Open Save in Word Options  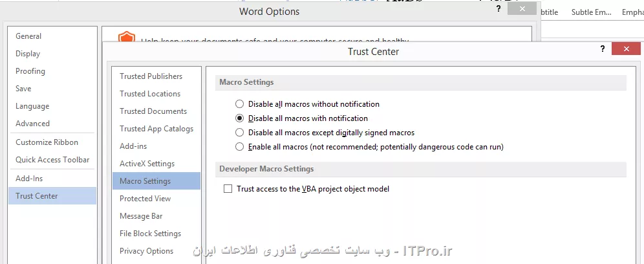pos(52,89)
